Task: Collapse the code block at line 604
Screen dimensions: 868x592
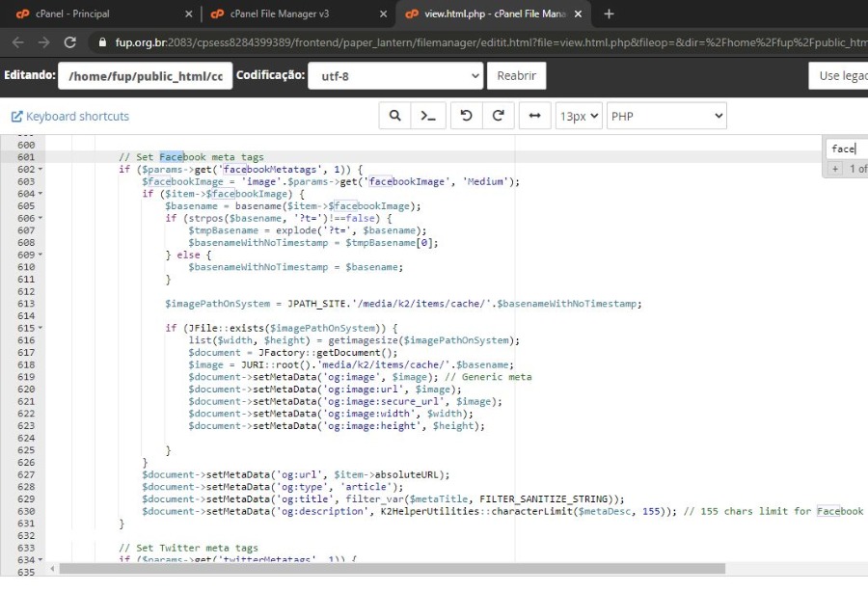Action: pos(41,194)
